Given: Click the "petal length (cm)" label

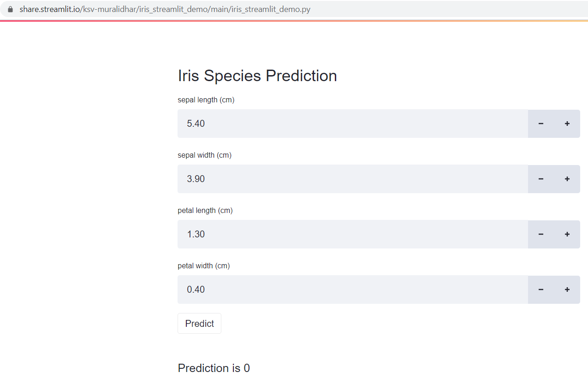Looking at the screenshot, I should (x=205, y=210).
